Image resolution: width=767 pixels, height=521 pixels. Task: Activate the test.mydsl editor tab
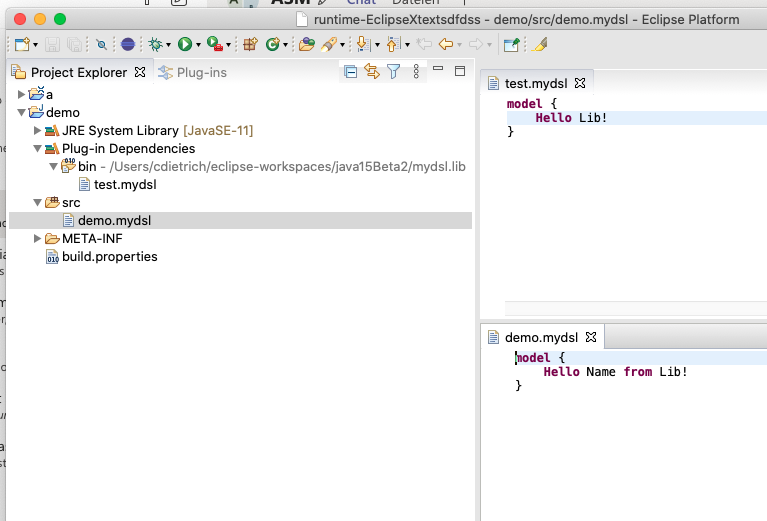pos(536,84)
